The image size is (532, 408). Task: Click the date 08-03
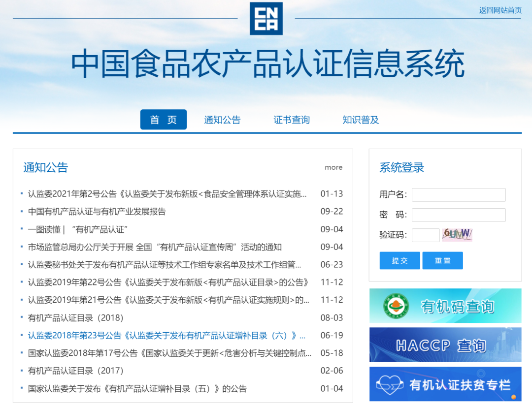coord(332,318)
